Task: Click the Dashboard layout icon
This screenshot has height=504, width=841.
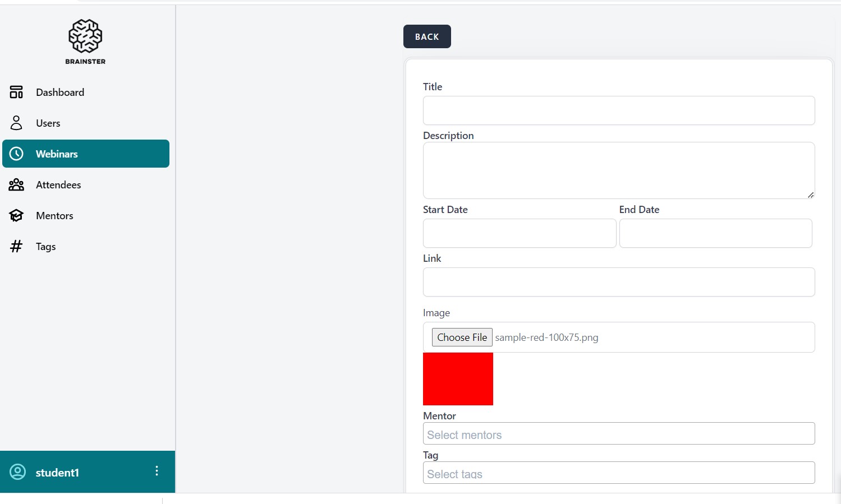Action: pyautogui.click(x=16, y=93)
